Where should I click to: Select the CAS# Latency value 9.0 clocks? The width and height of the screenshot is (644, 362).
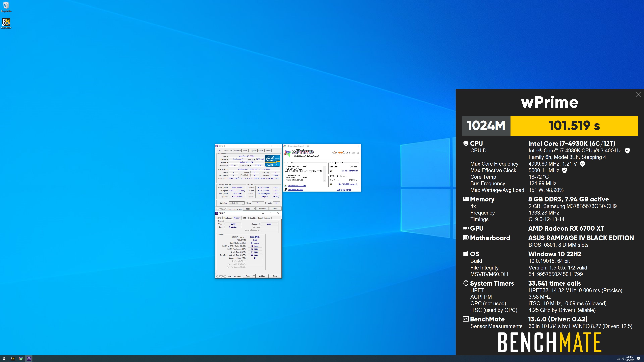(x=255, y=243)
